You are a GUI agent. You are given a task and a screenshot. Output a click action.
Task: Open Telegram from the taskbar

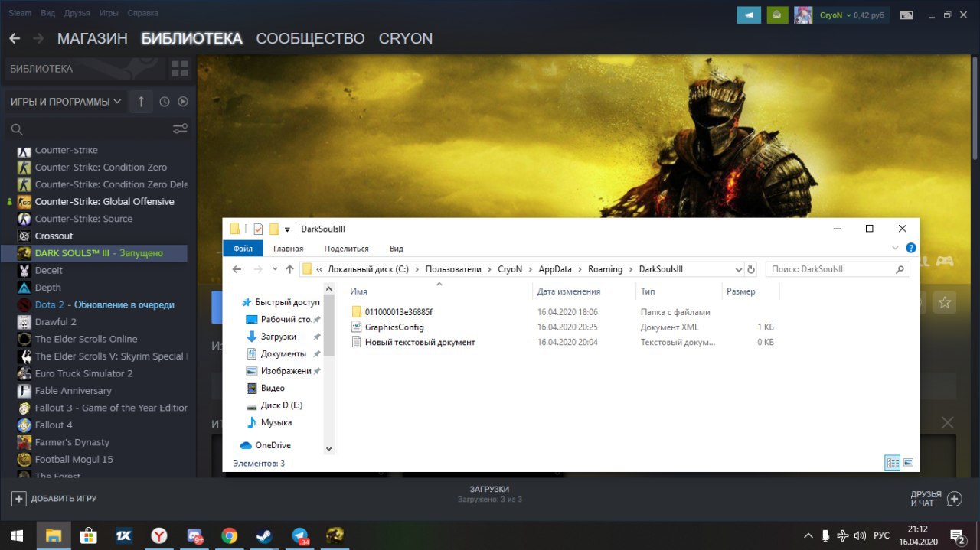coord(300,535)
